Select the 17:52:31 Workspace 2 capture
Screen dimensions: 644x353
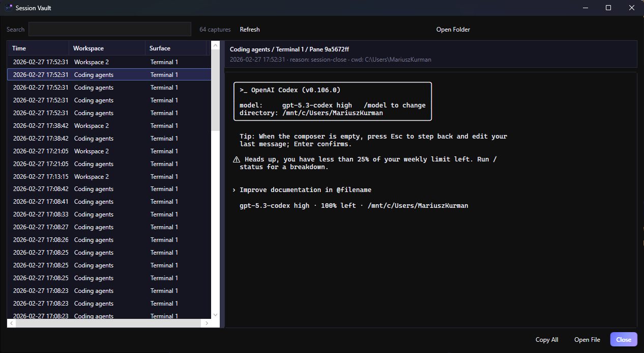coord(109,62)
